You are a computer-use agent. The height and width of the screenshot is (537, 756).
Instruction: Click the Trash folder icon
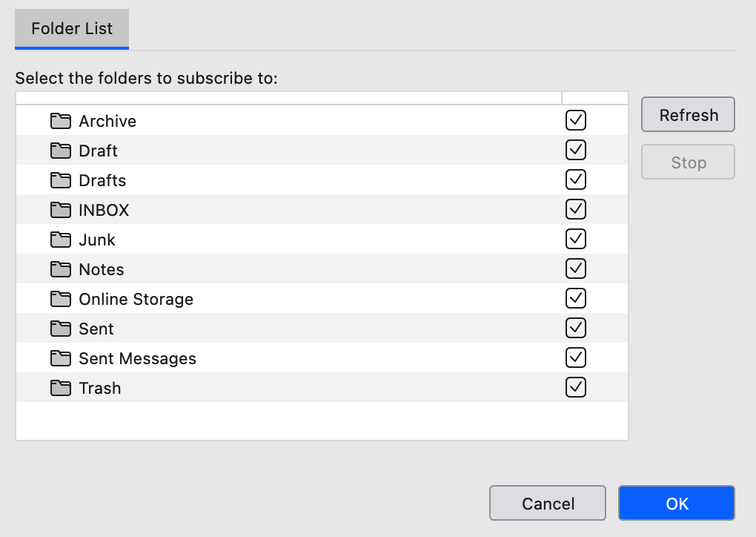click(x=61, y=388)
